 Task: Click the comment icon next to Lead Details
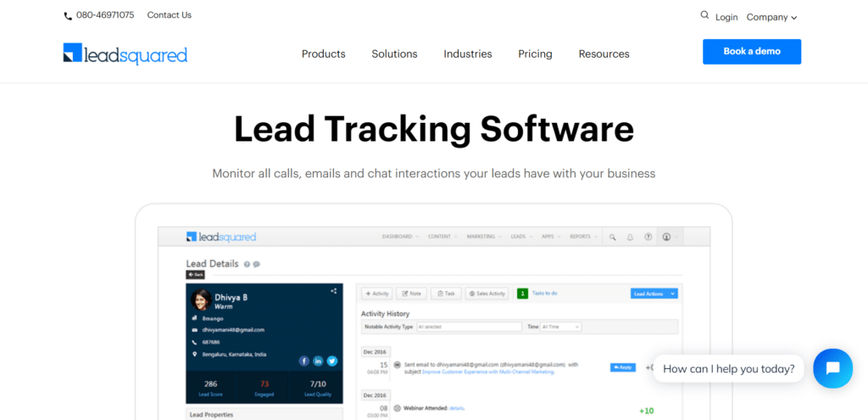click(x=256, y=264)
